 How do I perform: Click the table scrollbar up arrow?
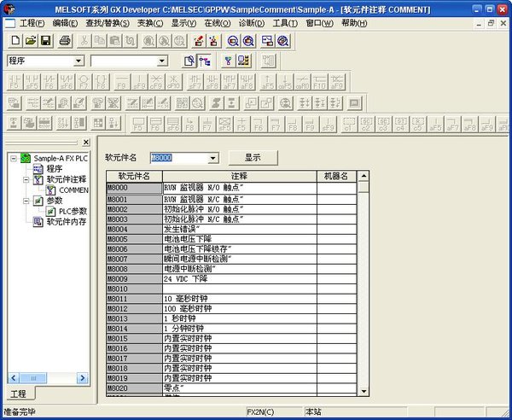364,177
